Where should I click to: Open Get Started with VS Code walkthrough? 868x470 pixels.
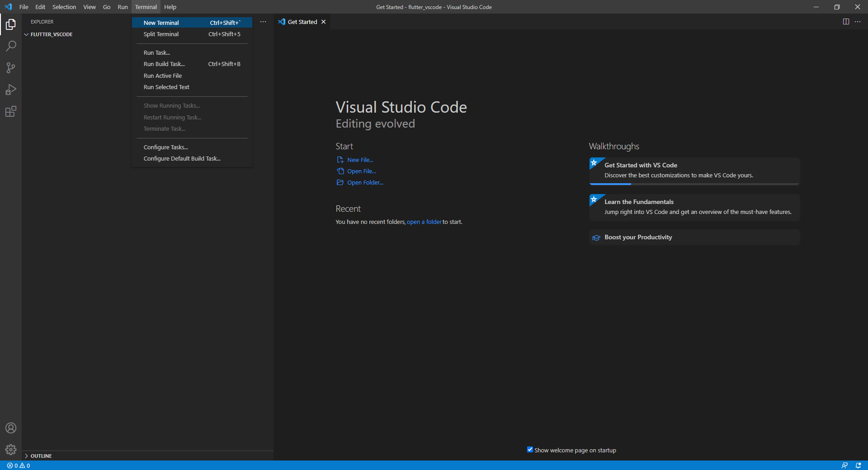[x=694, y=171]
